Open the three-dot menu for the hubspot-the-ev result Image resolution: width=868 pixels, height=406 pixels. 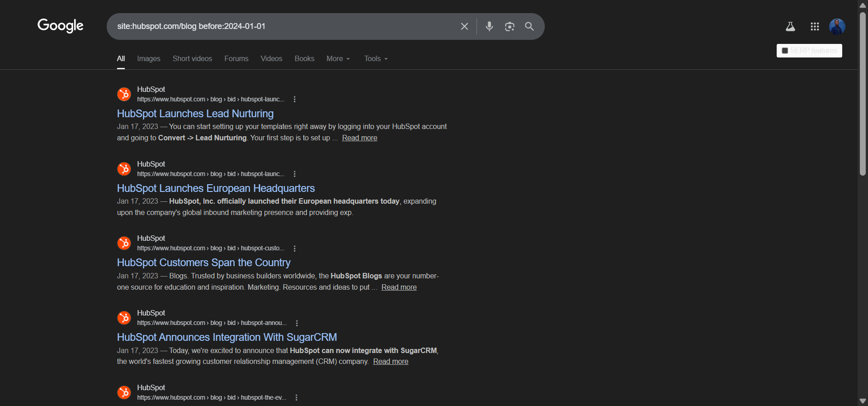(297, 397)
